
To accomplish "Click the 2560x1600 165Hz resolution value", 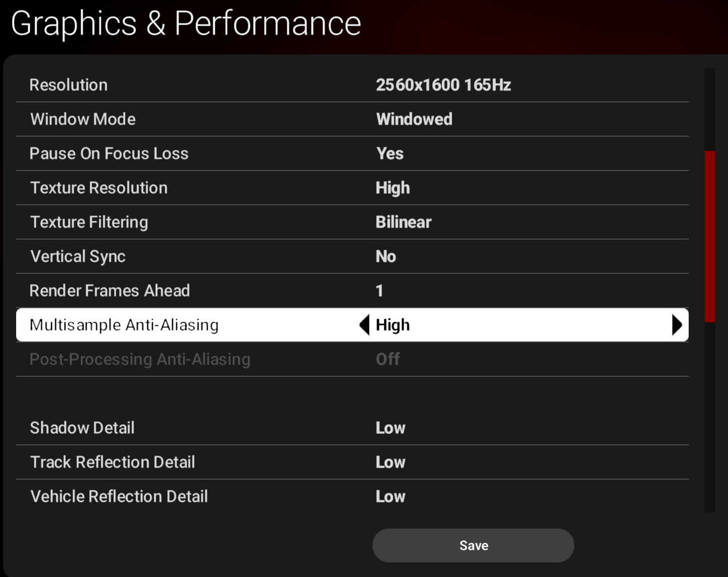I will (x=443, y=85).
